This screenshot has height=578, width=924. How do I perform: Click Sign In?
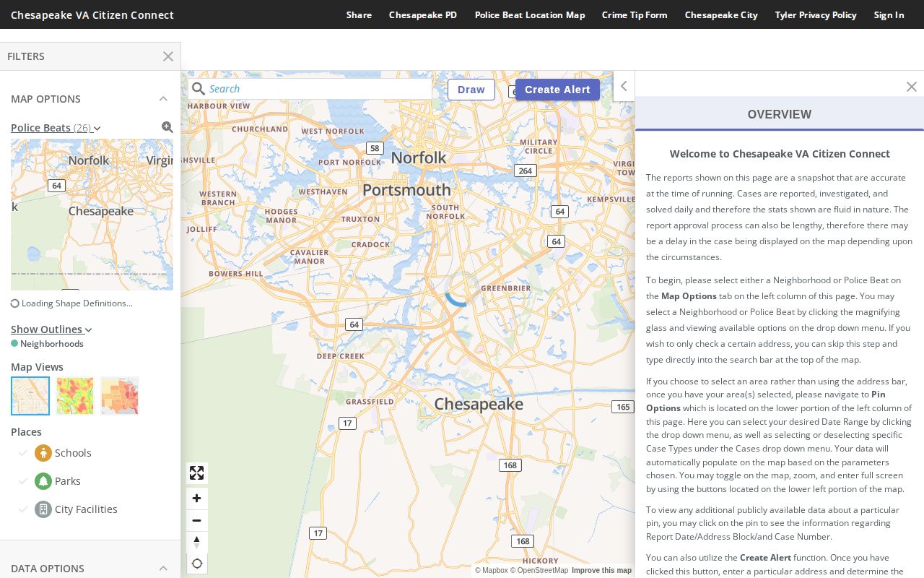click(889, 14)
